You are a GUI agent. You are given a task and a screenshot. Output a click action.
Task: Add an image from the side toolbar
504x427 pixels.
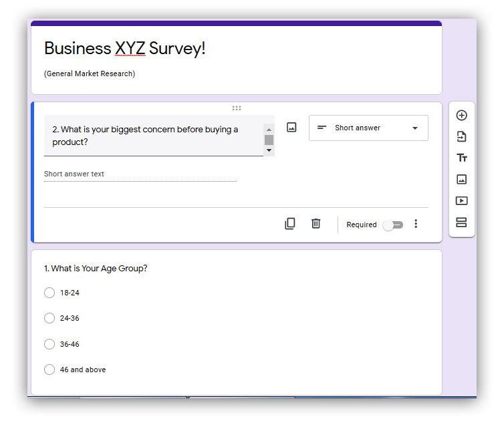pyautogui.click(x=461, y=180)
